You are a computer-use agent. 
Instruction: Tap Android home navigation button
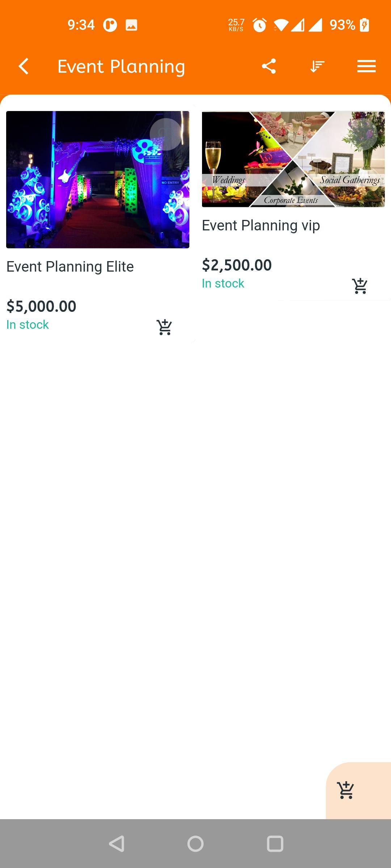pos(195,844)
